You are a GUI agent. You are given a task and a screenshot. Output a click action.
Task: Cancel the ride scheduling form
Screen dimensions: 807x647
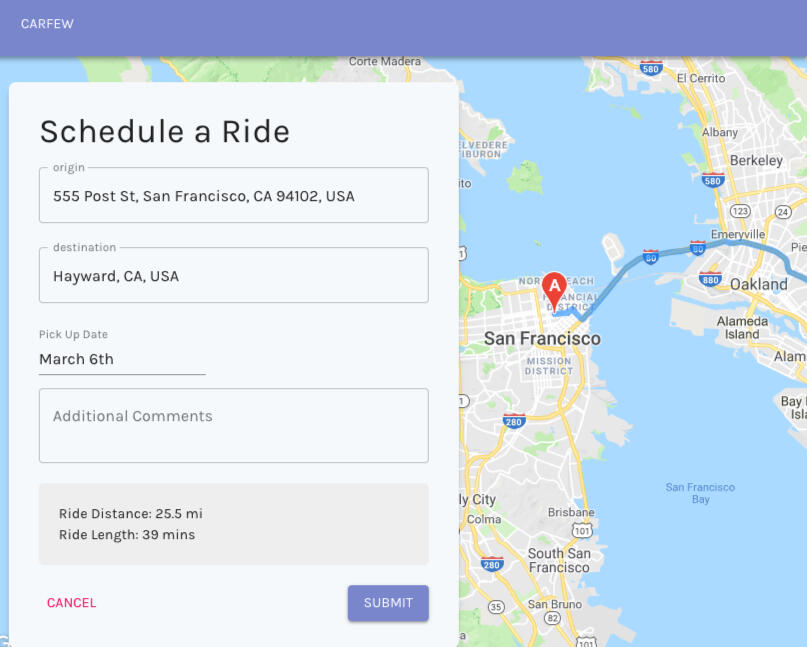pyautogui.click(x=72, y=603)
